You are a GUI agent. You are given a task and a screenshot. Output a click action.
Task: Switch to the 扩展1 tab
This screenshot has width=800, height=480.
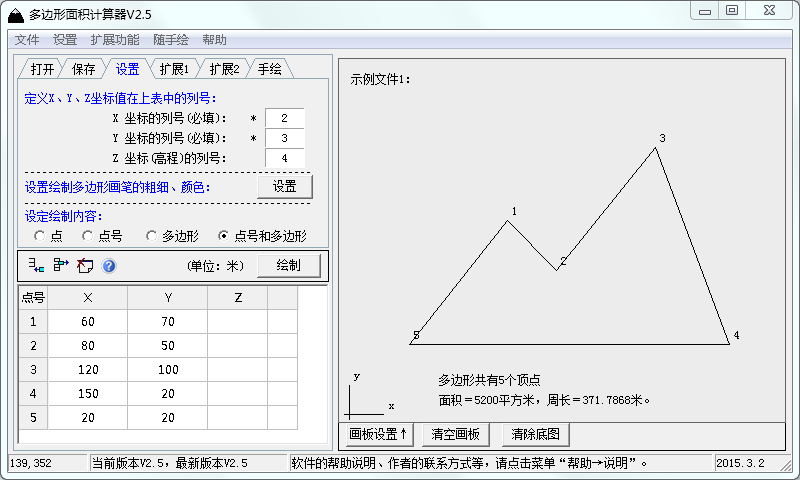[x=173, y=69]
